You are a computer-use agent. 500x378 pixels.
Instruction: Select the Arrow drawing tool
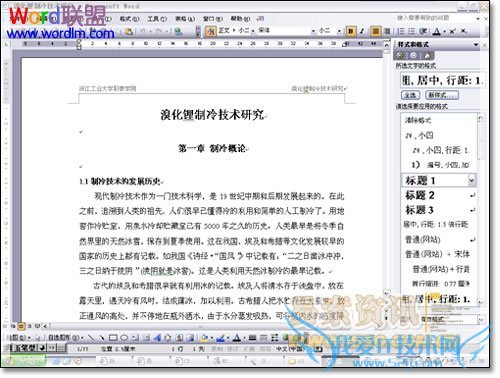click(102, 338)
